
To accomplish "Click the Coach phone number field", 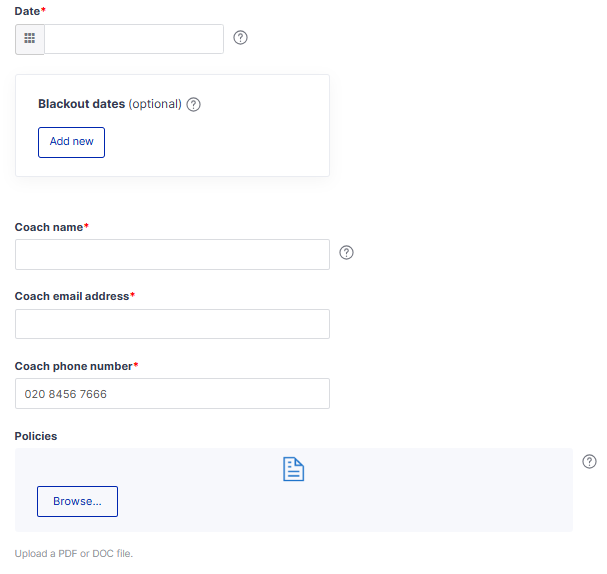I will tap(172, 393).
